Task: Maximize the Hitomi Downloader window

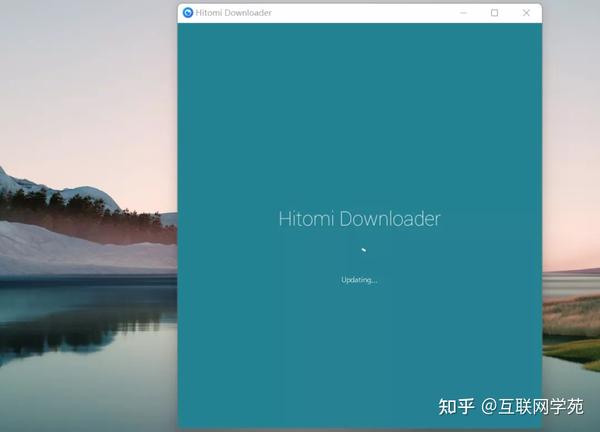Action: pyautogui.click(x=494, y=13)
